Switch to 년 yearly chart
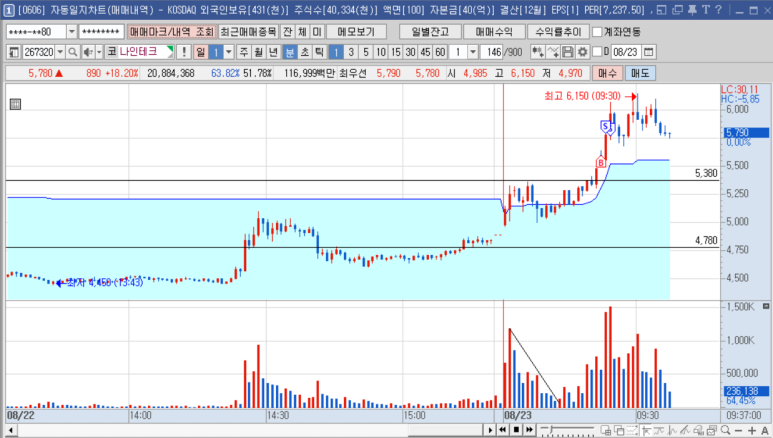 [x=273, y=52]
